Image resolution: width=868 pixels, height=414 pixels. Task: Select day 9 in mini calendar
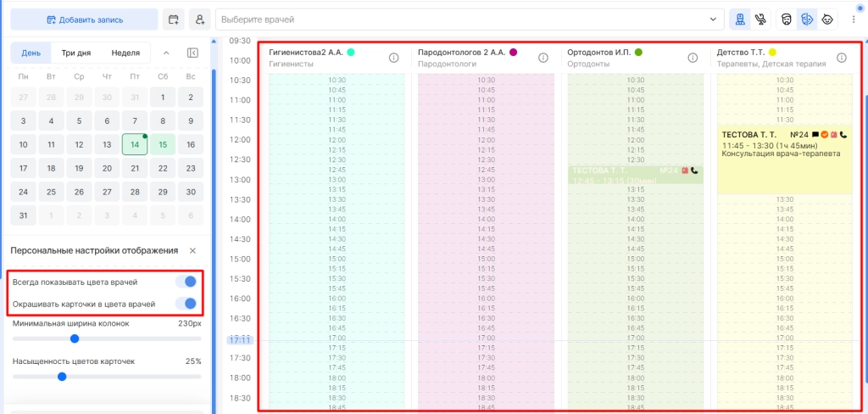pos(191,120)
